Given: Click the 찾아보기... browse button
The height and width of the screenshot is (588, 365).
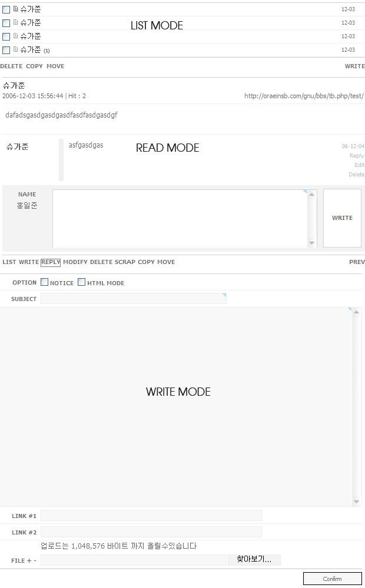Looking at the screenshot, I should coord(254,560).
